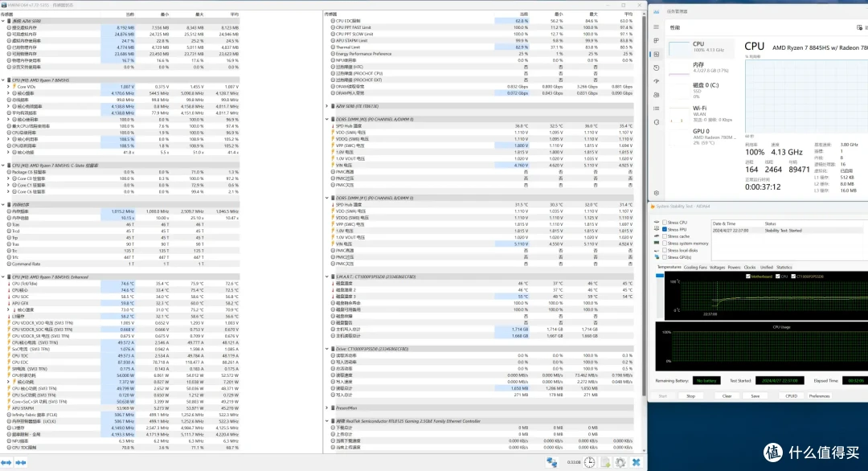This screenshot has height=471, width=868.
Task: Switch to AIDA64 Powers tab
Action: [734, 268]
